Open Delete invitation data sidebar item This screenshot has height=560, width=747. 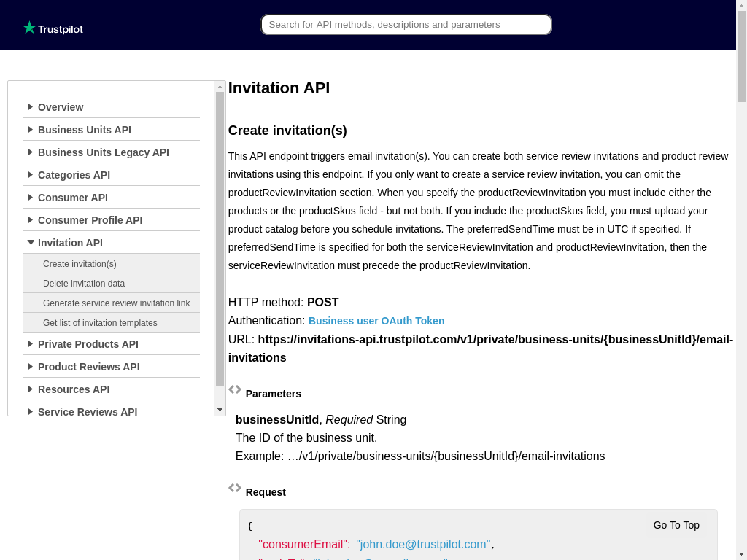tap(84, 284)
